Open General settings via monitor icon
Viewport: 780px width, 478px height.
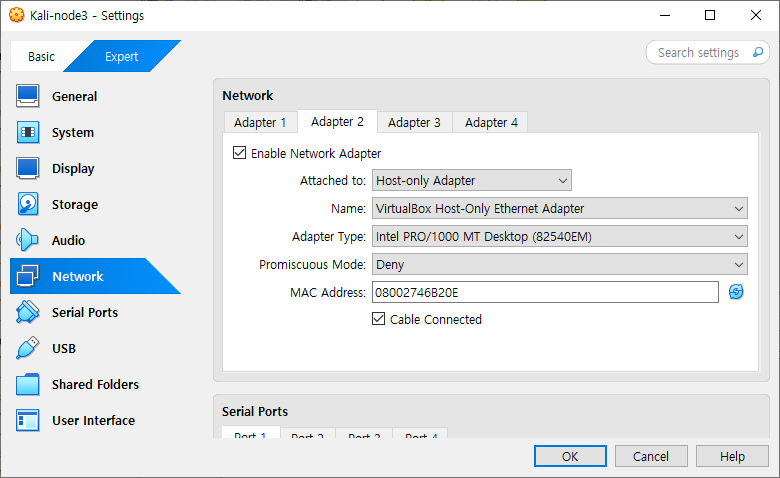27,96
